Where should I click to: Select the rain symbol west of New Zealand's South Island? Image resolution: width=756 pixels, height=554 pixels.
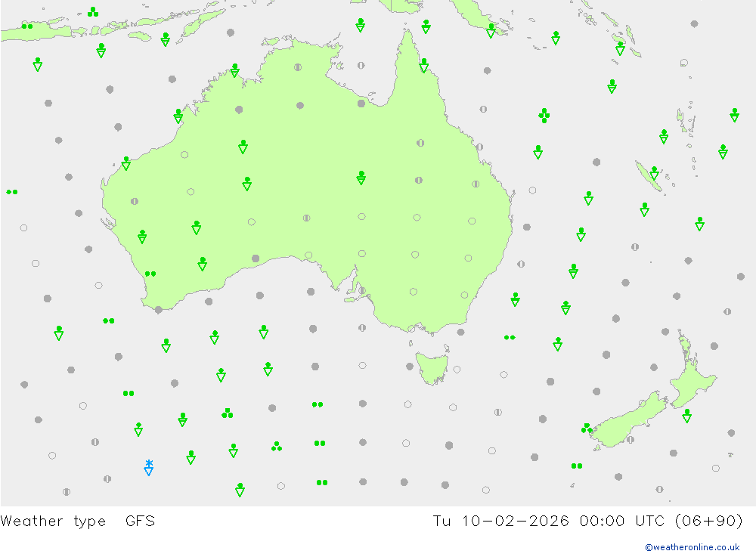pyautogui.click(x=587, y=428)
